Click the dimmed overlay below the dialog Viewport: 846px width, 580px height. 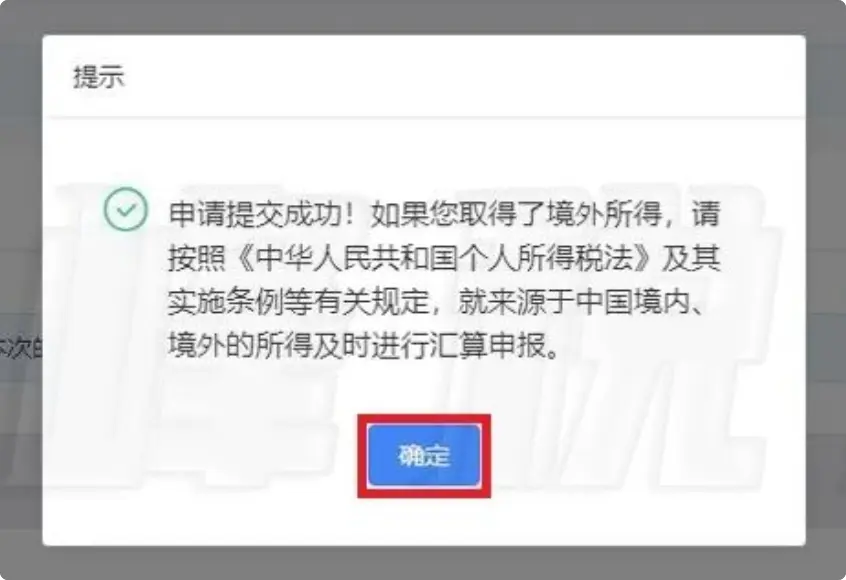(423, 564)
